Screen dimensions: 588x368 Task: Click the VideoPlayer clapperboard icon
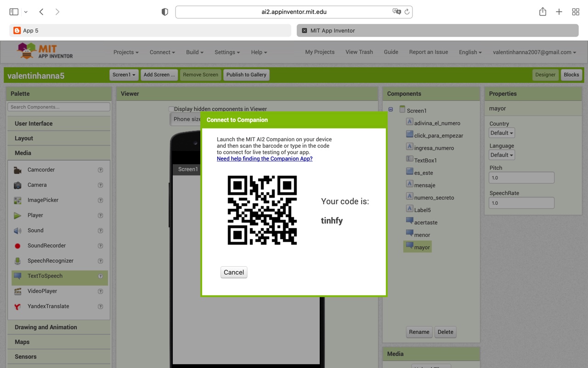pos(17,292)
